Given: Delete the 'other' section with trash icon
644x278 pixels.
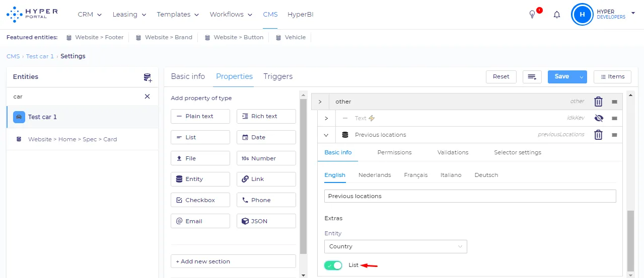Looking at the screenshot, I should 598,102.
